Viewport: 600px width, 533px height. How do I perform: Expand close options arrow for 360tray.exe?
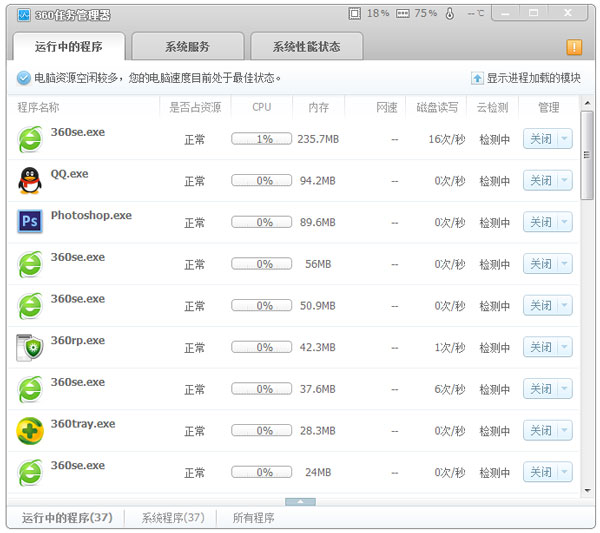click(x=565, y=430)
